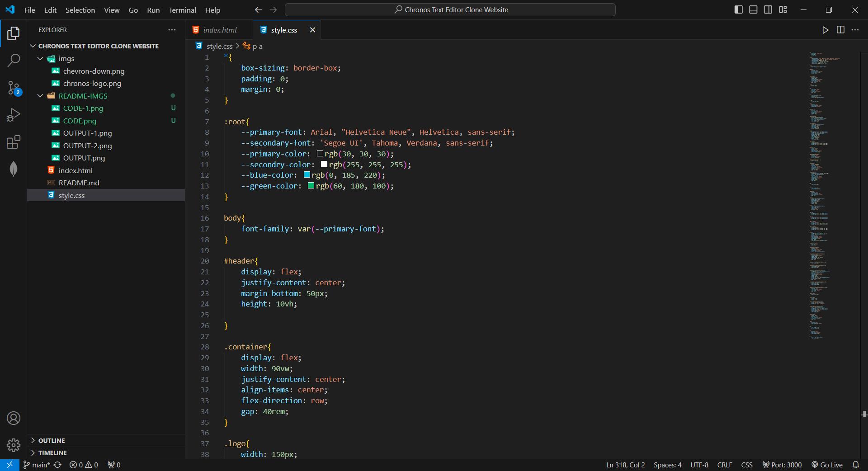This screenshot has width=868, height=471.
Task: Toggle the bottom Panel visibility
Action: [753, 9]
